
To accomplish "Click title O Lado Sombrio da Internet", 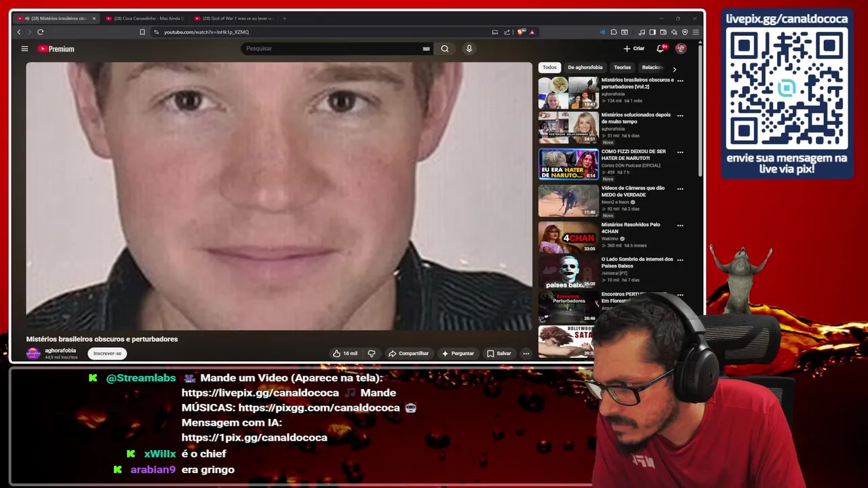I will click(637, 262).
